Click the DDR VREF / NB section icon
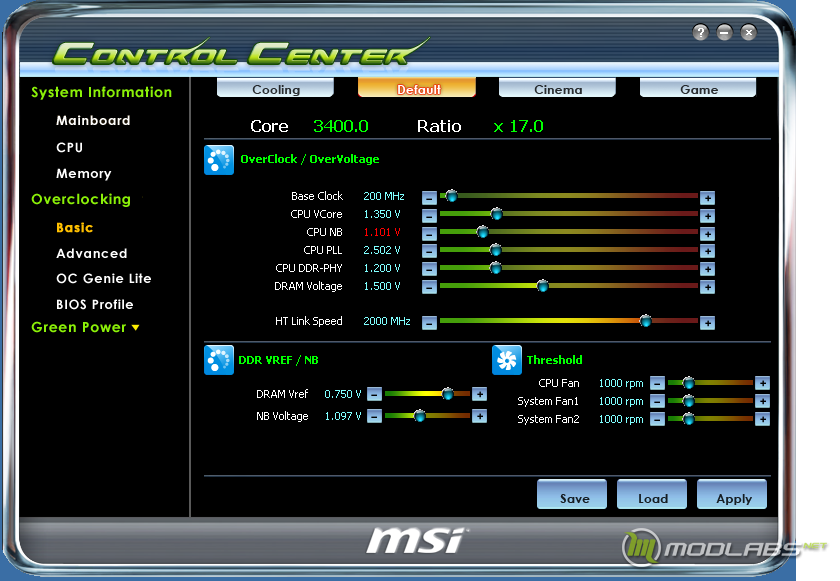The height and width of the screenshot is (581, 840). coord(219,360)
